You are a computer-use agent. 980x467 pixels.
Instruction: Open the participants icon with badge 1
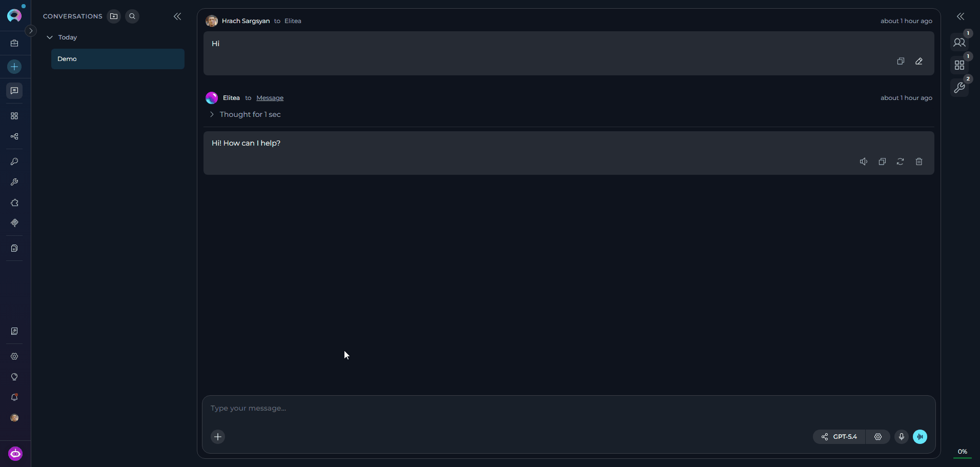(959, 43)
